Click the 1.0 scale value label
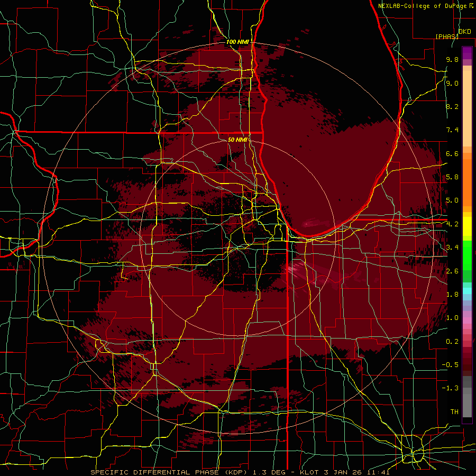Viewport: 476px width, 476px height. click(x=452, y=318)
